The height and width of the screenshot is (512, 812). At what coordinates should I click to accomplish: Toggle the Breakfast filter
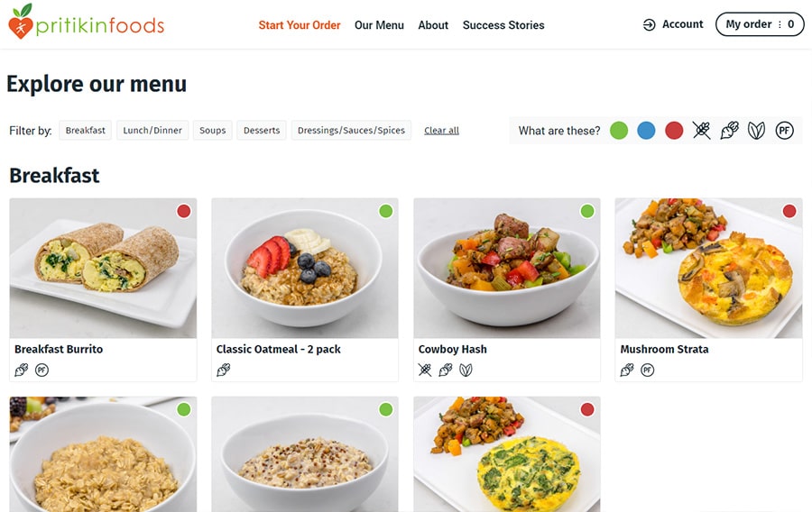click(86, 131)
